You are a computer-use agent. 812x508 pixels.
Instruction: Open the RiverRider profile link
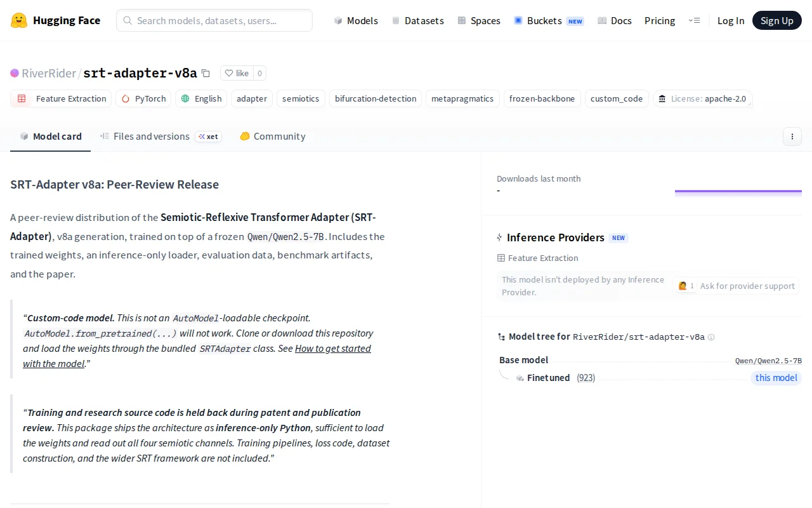click(49, 73)
